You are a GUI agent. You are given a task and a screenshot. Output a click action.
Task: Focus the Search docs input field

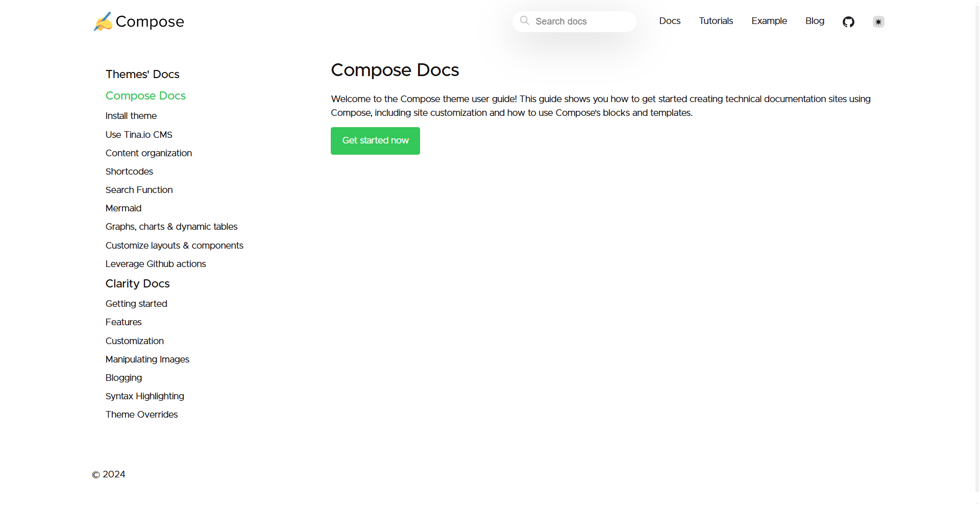[574, 21]
